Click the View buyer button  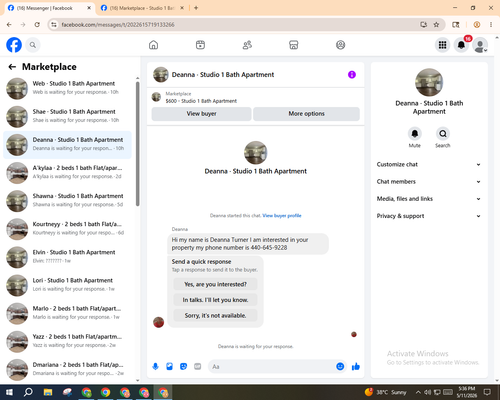(x=201, y=114)
